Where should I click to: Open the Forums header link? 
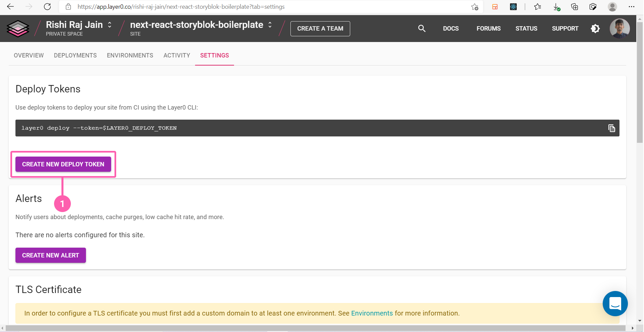tap(489, 29)
